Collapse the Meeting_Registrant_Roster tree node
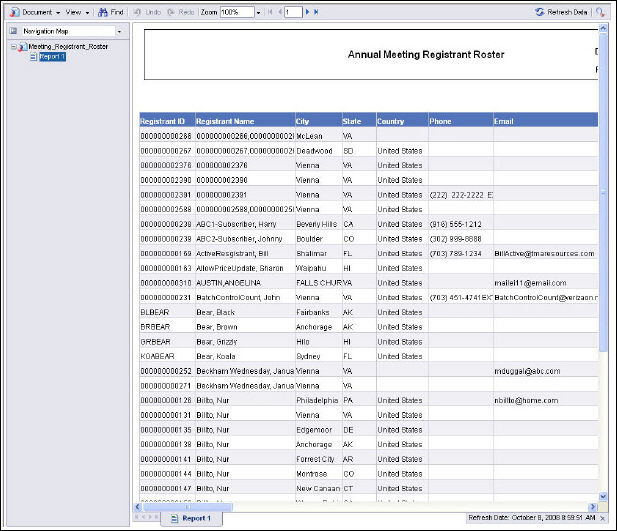Viewport: 617px width, 531px height. pos(14,47)
